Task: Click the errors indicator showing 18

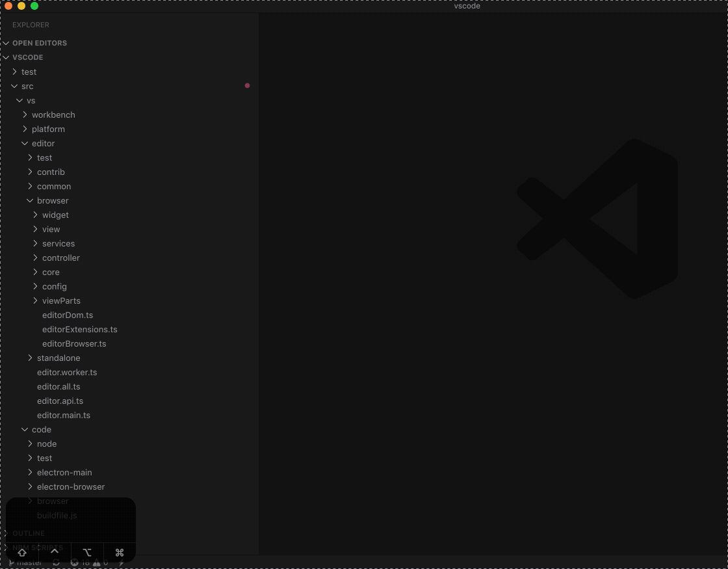Action: (x=81, y=562)
